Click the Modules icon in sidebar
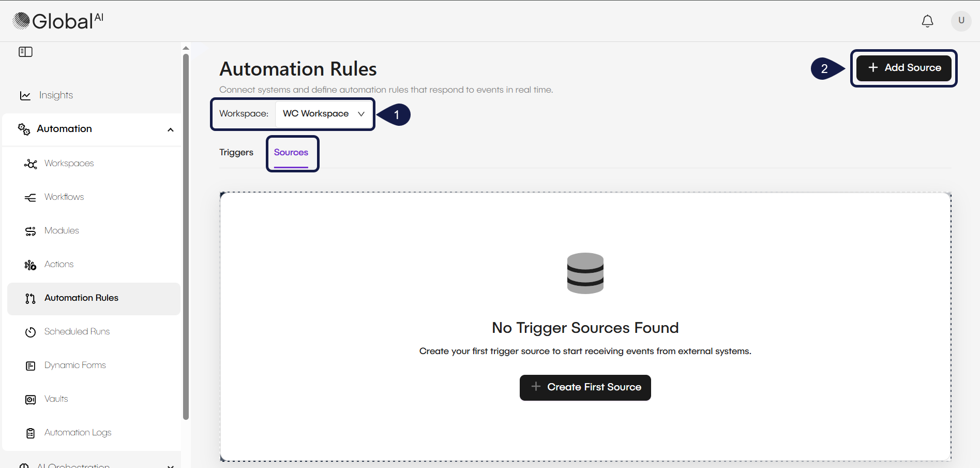Image resolution: width=980 pixels, height=468 pixels. click(31, 231)
